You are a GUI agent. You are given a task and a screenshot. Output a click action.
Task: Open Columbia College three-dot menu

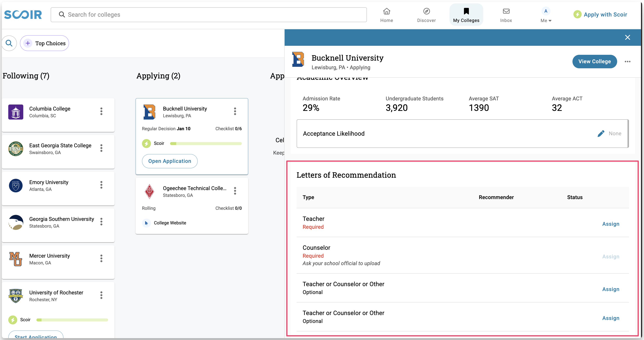101,111
